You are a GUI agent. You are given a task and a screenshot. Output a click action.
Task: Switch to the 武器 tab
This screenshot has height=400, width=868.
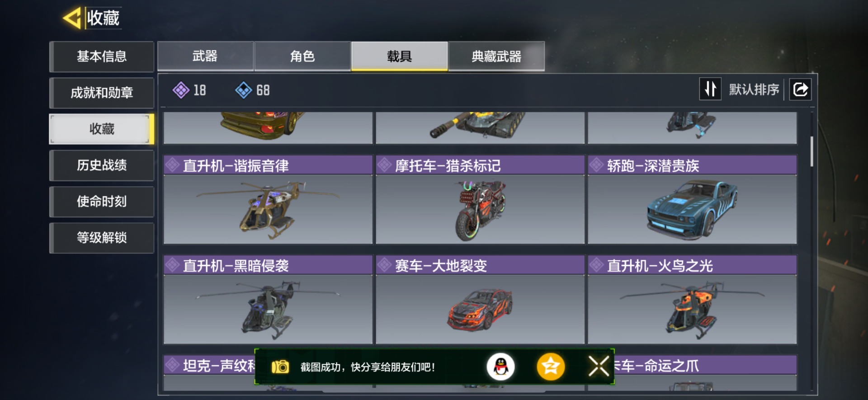(205, 56)
